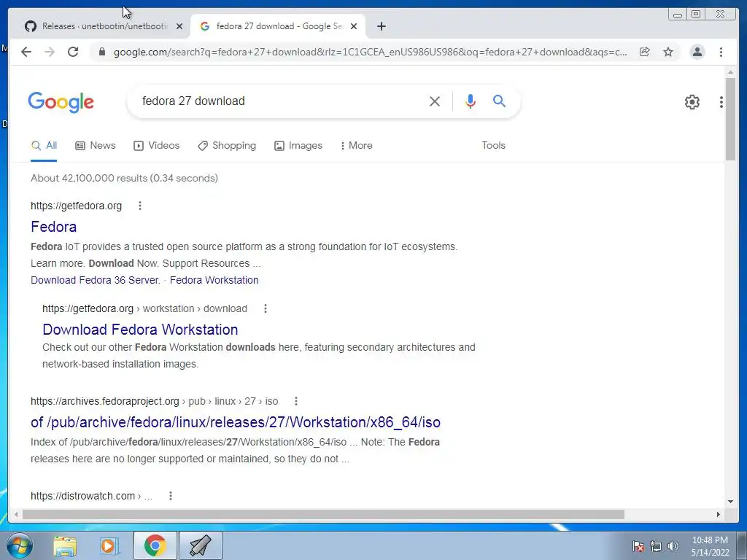The height and width of the screenshot is (560, 747).
Task: Open a new tab
Action: pos(381,26)
